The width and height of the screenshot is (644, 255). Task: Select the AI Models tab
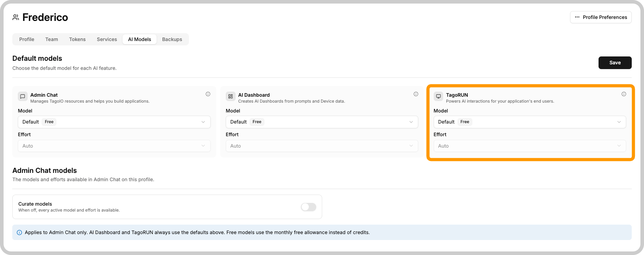(x=140, y=39)
